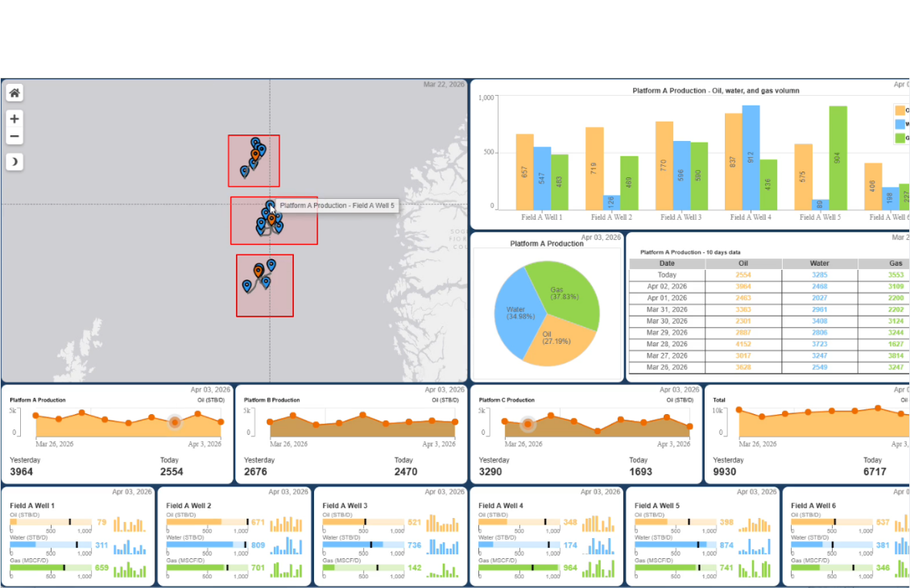
Task: Click the leftmost blue pin of the southern cluster
Action: click(246, 286)
